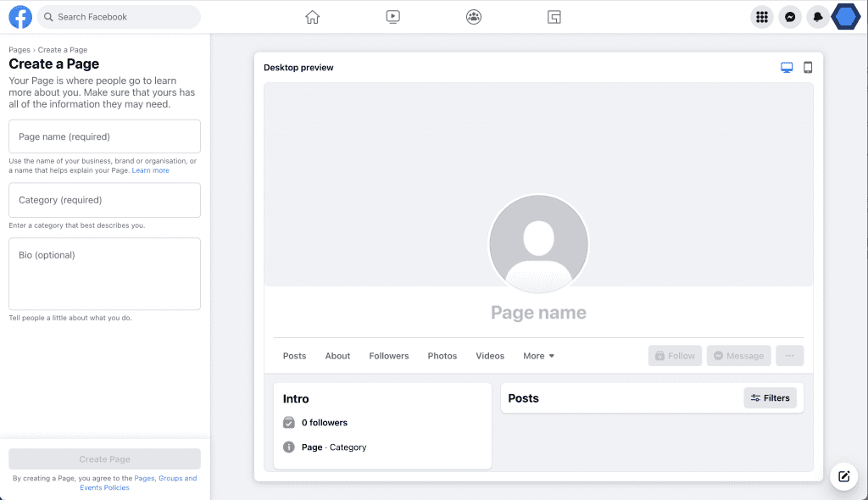
Task: Go to the Home feed icon
Action: click(x=312, y=17)
